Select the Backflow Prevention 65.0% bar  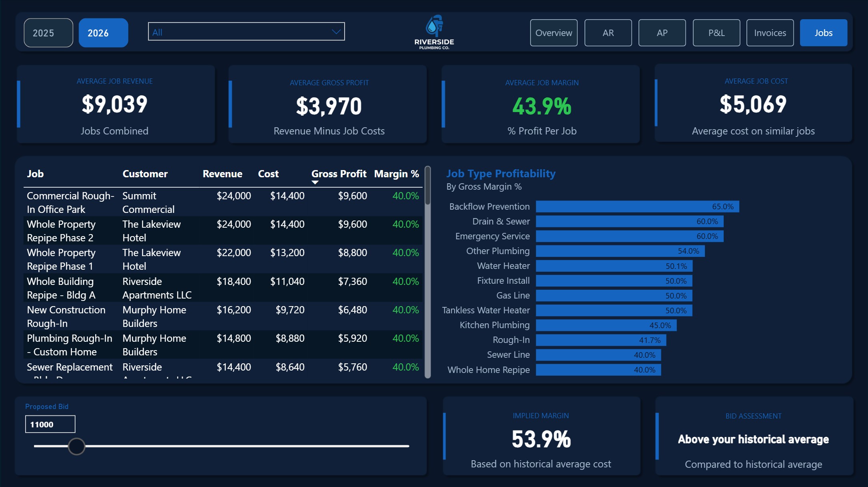tap(637, 206)
